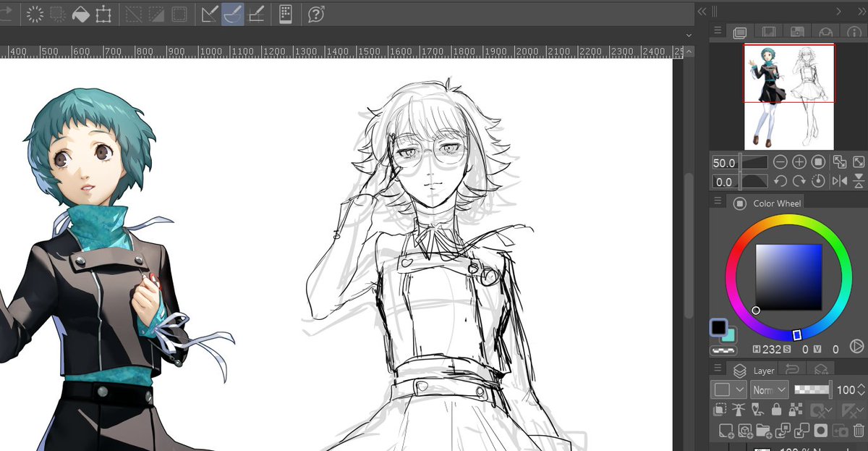Click inside the saturation/value color square
The height and width of the screenshot is (451, 868).
click(788, 277)
